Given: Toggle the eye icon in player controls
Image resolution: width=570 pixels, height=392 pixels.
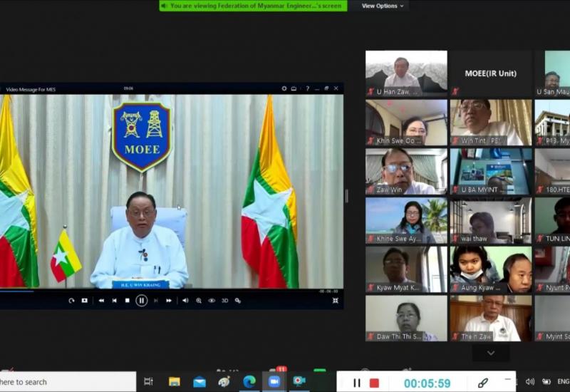Looking at the screenshot, I should 212,301.
